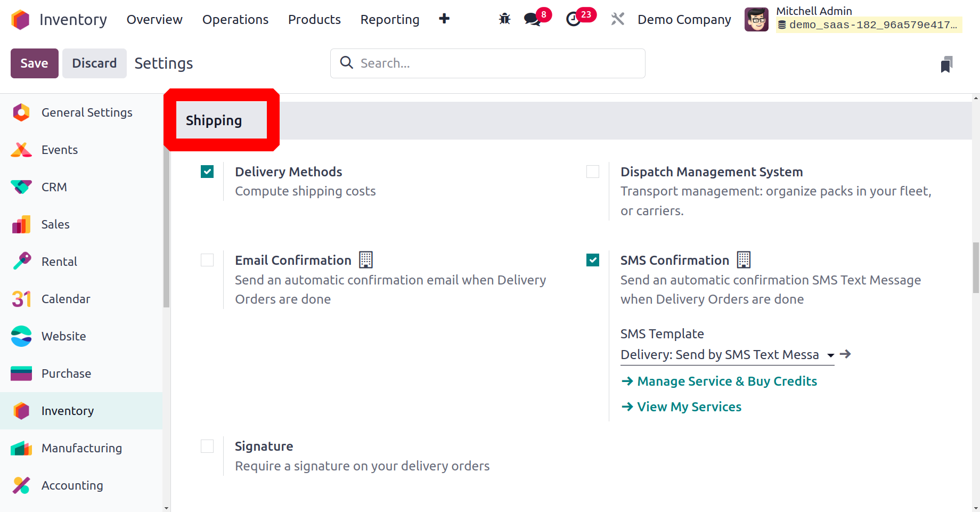
Task: Click the settings Search input field
Action: (x=495, y=63)
